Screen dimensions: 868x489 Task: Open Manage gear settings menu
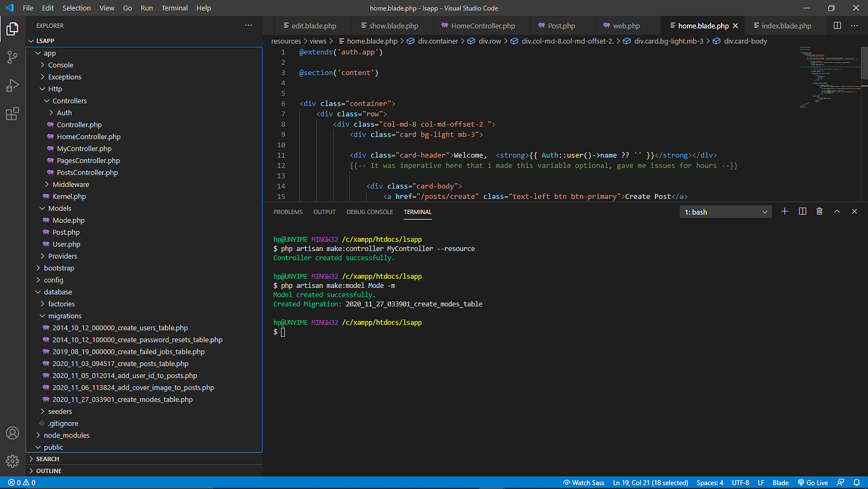[12, 461]
